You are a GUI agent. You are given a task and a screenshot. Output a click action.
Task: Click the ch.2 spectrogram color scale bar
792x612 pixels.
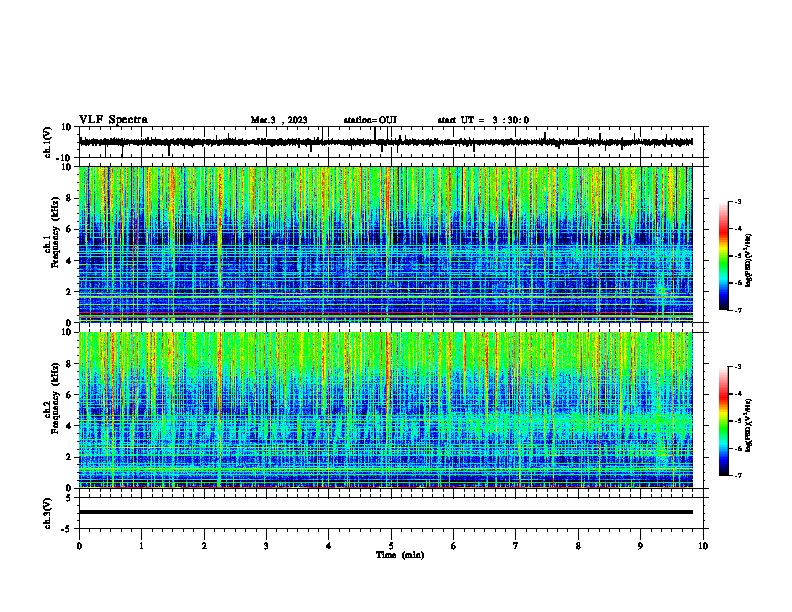tap(723, 421)
